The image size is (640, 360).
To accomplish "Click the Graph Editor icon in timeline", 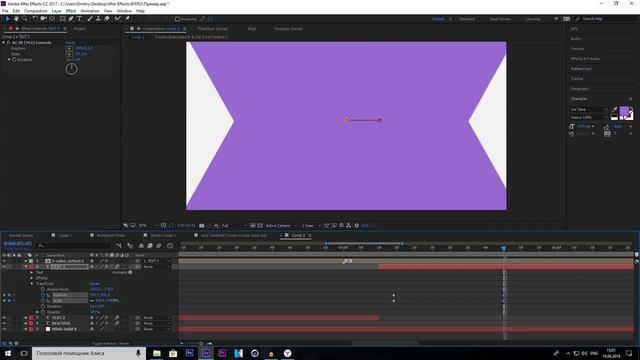I will pos(170,246).
